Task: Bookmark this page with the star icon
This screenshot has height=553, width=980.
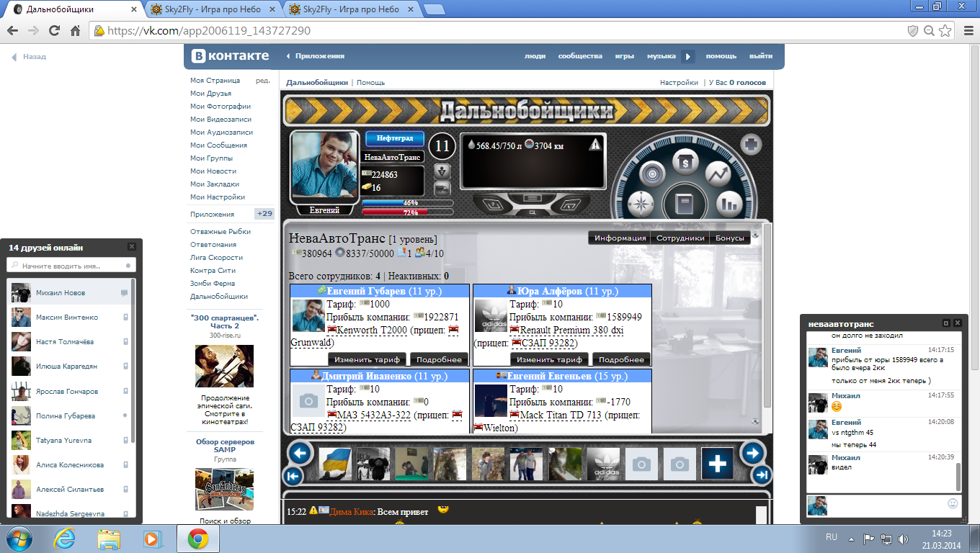Action: coord(945,31)
